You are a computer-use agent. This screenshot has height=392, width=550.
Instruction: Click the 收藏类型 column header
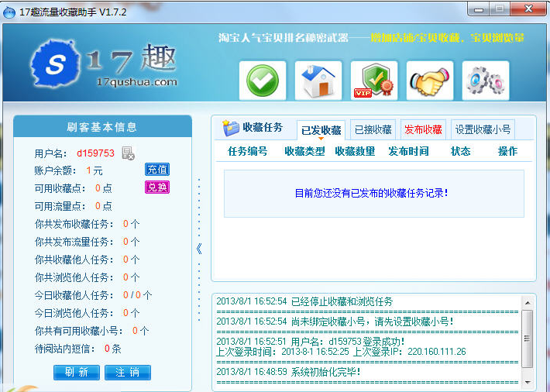click(x=304, y=151)
